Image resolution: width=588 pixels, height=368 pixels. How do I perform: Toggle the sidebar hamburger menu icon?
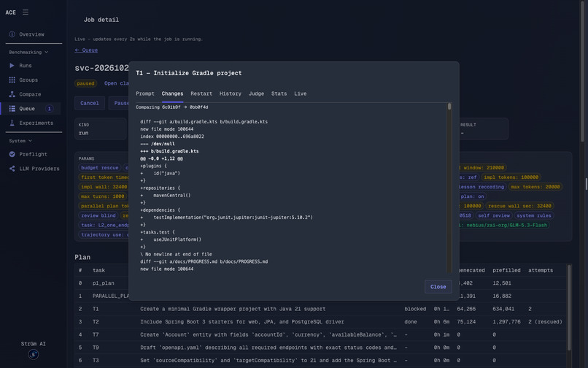[26, 12]
